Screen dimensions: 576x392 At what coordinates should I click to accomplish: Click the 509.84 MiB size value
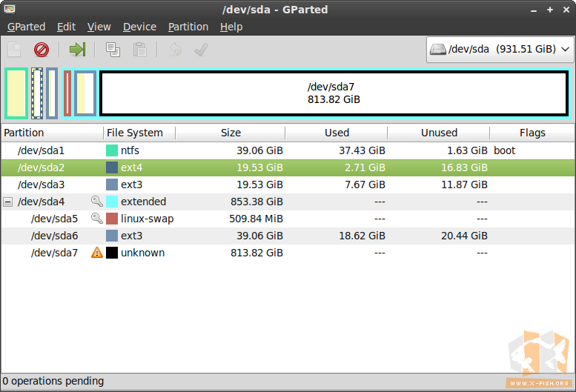(256, 219)
